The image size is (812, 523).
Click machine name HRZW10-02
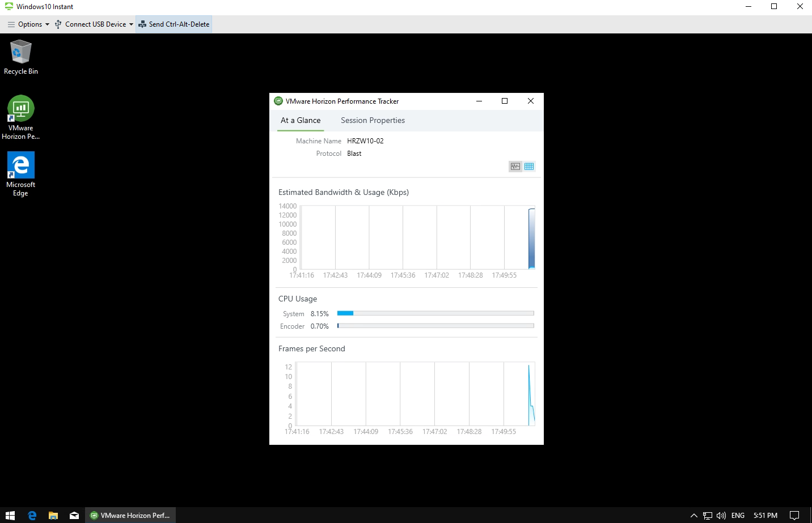(365, 141)
